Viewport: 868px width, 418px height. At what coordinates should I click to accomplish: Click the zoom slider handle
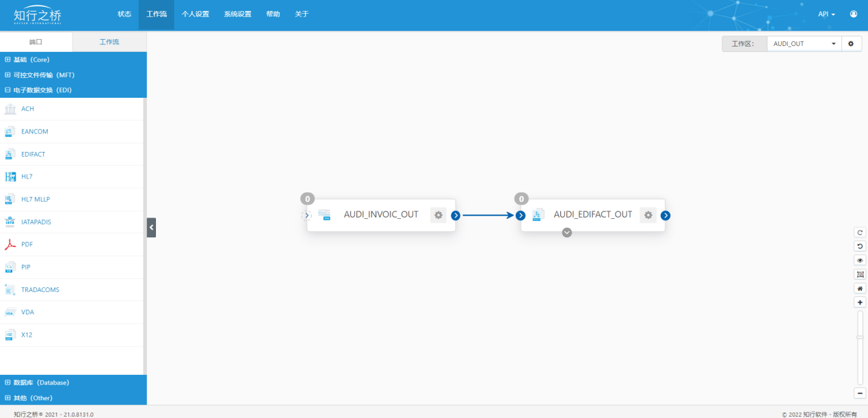[x=860, y=337]
